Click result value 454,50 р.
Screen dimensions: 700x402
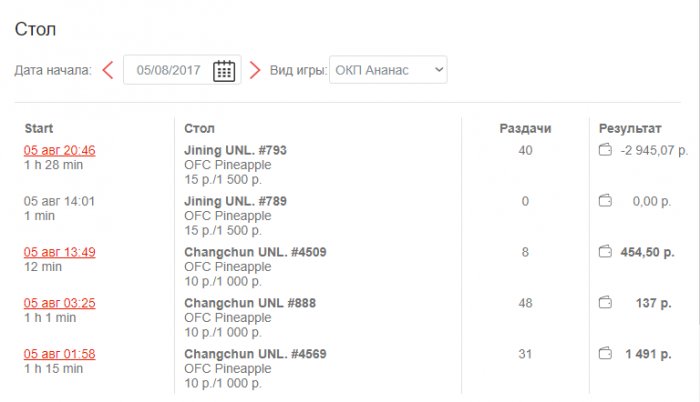(647, 252)
